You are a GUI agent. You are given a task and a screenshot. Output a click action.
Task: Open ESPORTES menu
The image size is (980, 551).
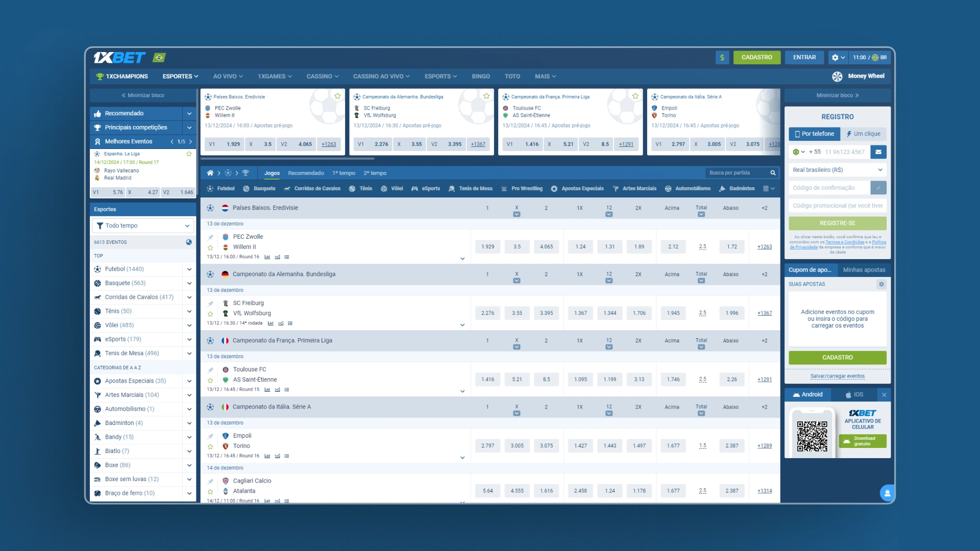coord(180,77)
